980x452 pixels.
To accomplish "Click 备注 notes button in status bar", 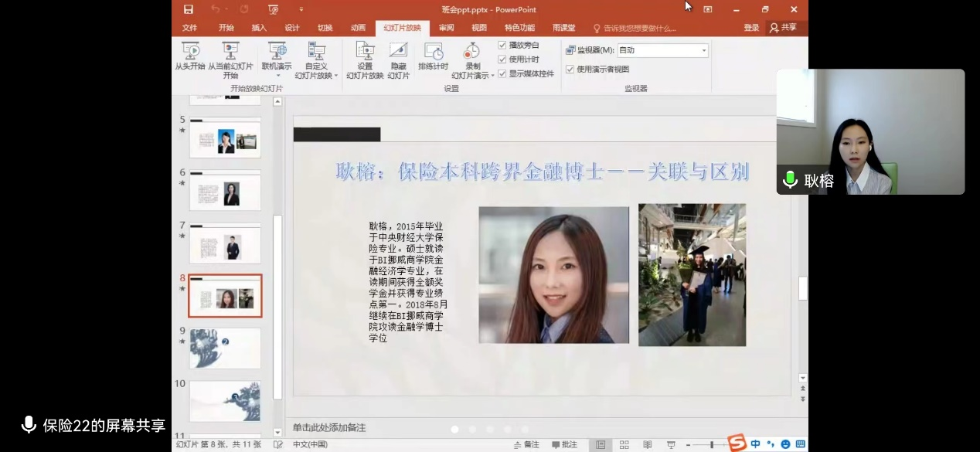I will (x=526, y=445).
